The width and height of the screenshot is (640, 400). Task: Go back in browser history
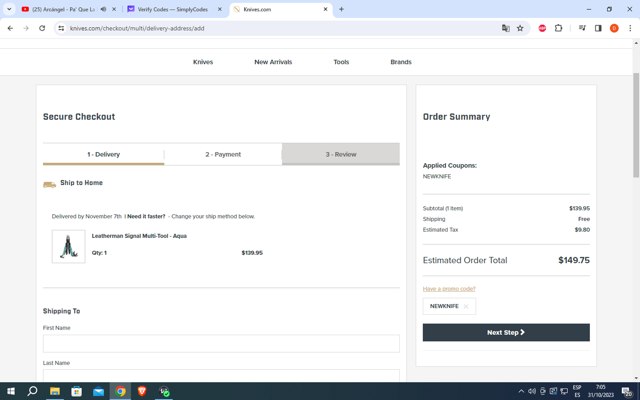[x=10, y=28]
